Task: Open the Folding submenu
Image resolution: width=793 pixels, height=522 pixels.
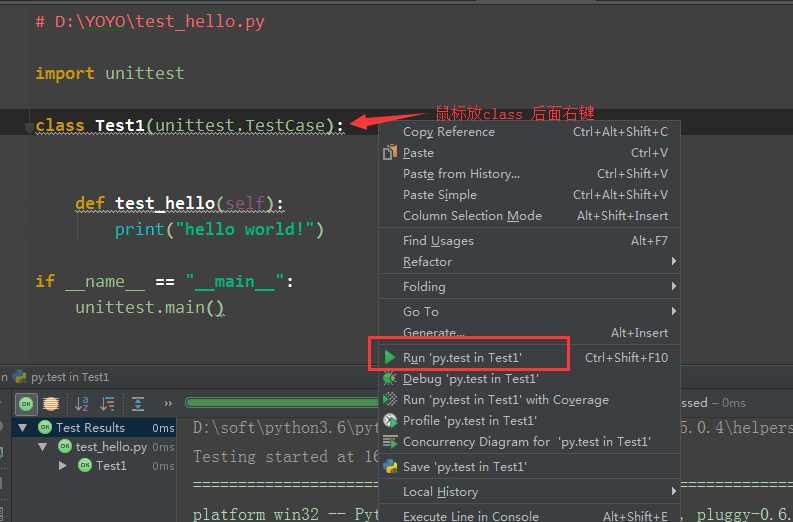Action: 530,286
